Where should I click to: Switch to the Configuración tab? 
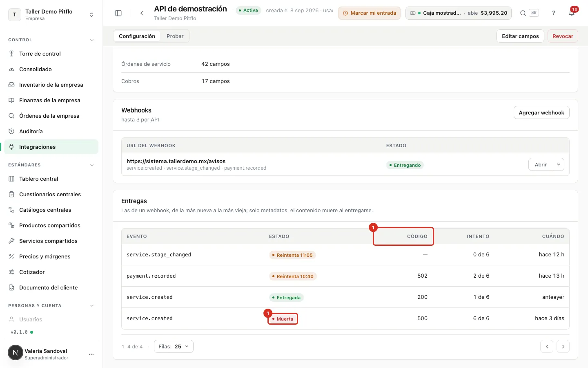click(x=137, y=36)
